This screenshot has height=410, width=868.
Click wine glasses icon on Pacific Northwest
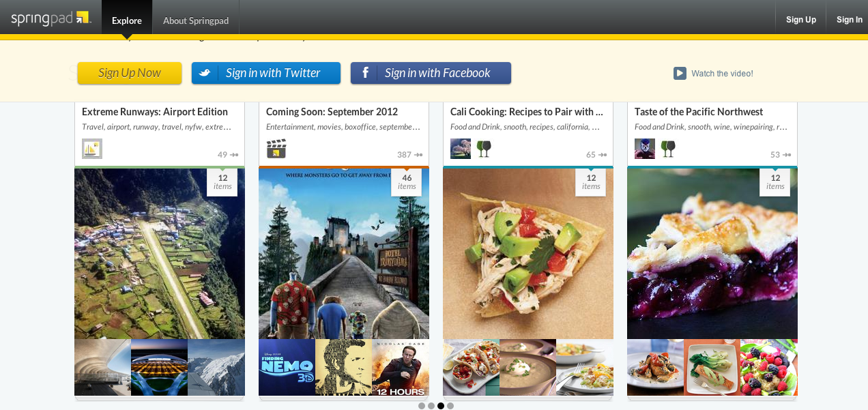(x=668, y=149)
